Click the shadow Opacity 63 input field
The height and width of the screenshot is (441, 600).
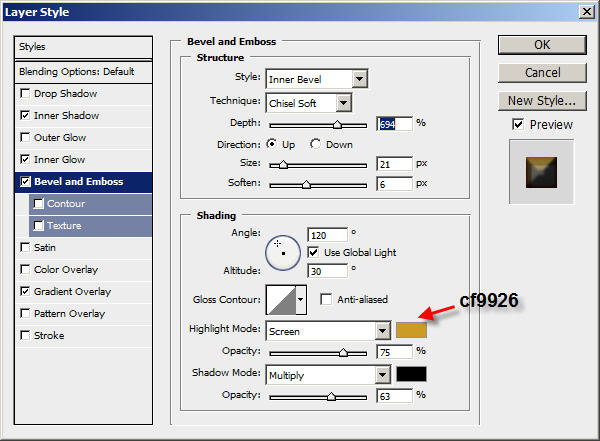point(394,396)
